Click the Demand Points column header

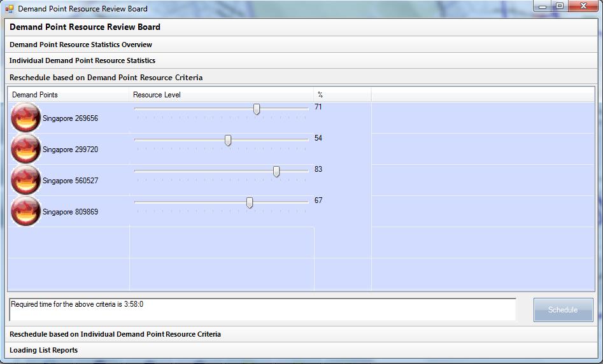tap(69, 95)
